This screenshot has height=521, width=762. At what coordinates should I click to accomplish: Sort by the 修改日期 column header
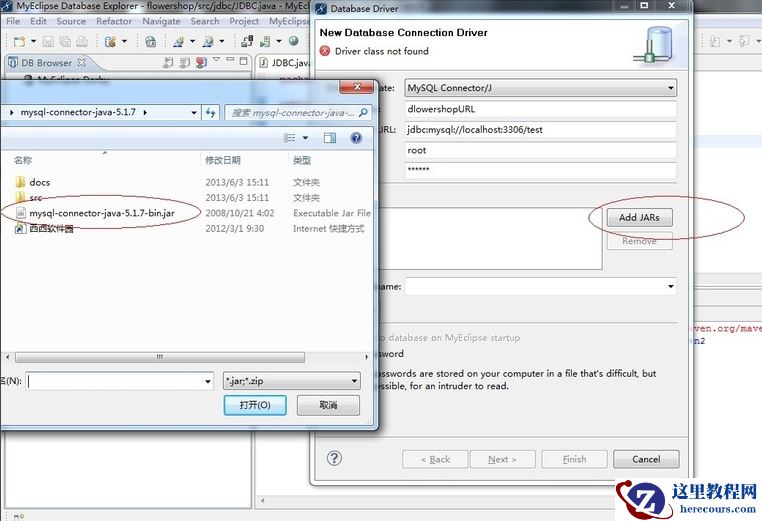[x=223, y=160]
